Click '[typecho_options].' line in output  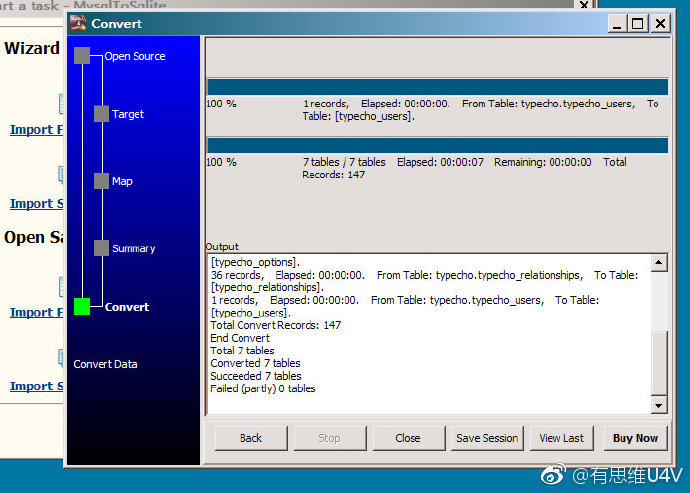point(255,262)
